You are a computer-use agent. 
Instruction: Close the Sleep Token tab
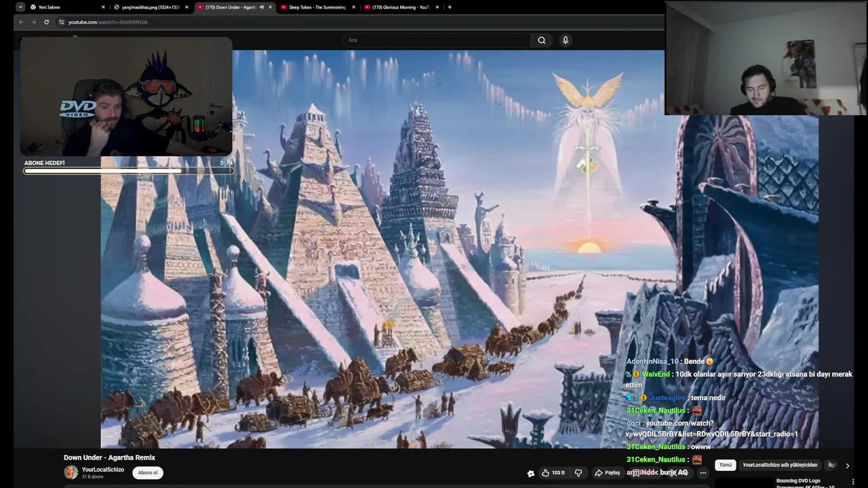354,7
